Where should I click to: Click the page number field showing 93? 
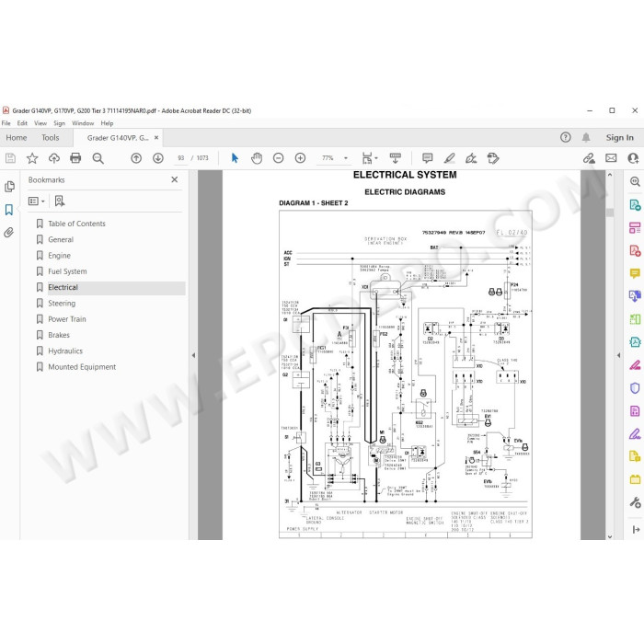[x=180, y=158]
